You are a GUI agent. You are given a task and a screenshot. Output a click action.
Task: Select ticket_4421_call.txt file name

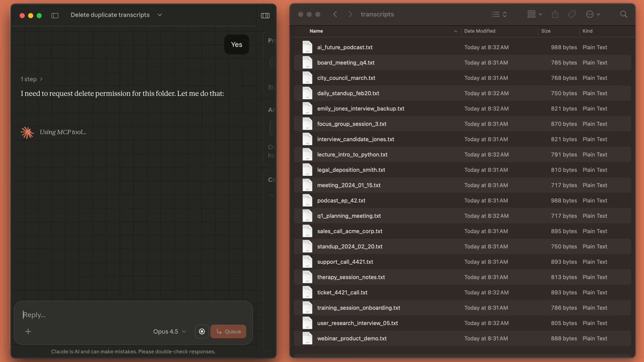342,292
